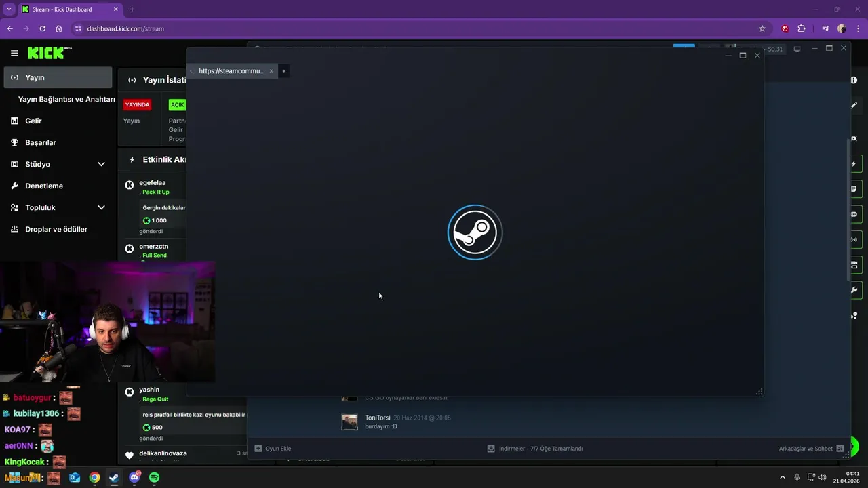This screenshot has width=868, height=488.
Task: Expand the Stüdyo chevron
Action: 101,164
